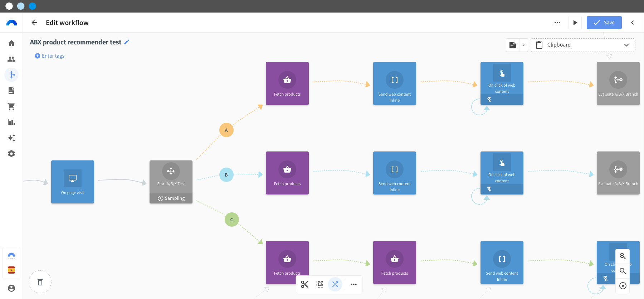Select Evaluate A/B/X Branch node in branch B

coord(618,173)
